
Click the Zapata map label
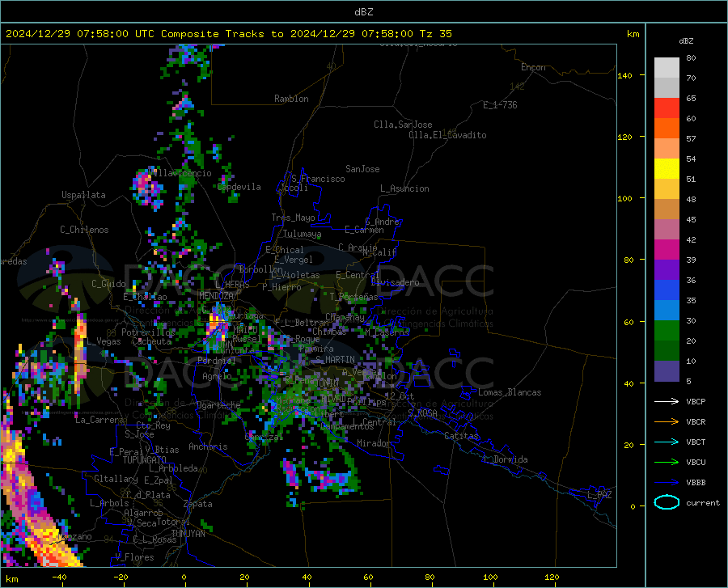(x=198, y=504)
